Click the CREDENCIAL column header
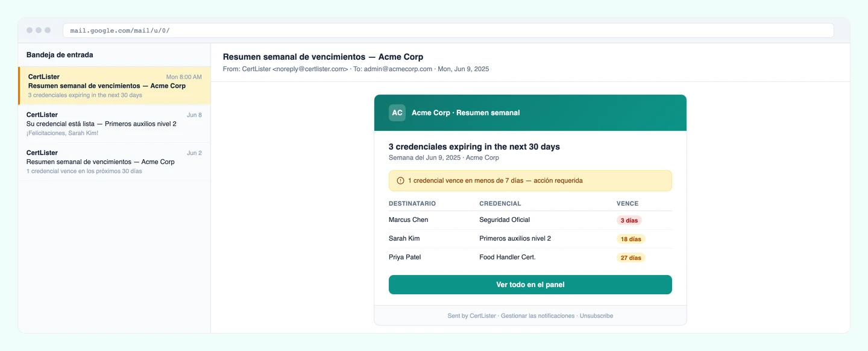 pyautogui.click(x=500, y=203)
